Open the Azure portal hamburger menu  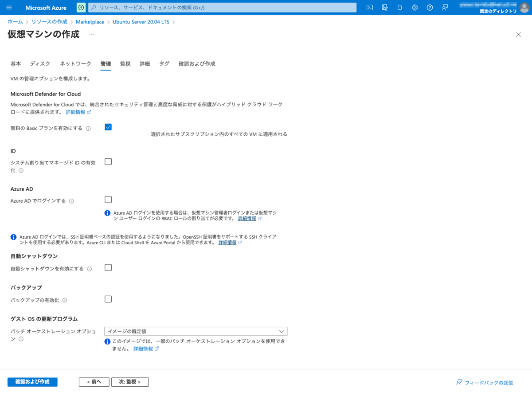tap(9, 8)
